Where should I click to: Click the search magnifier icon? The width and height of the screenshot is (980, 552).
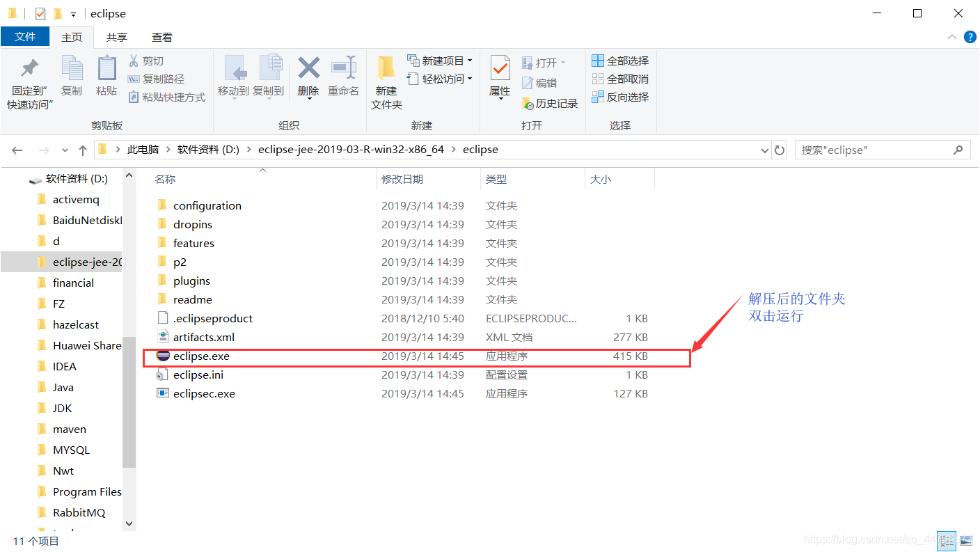958,150
